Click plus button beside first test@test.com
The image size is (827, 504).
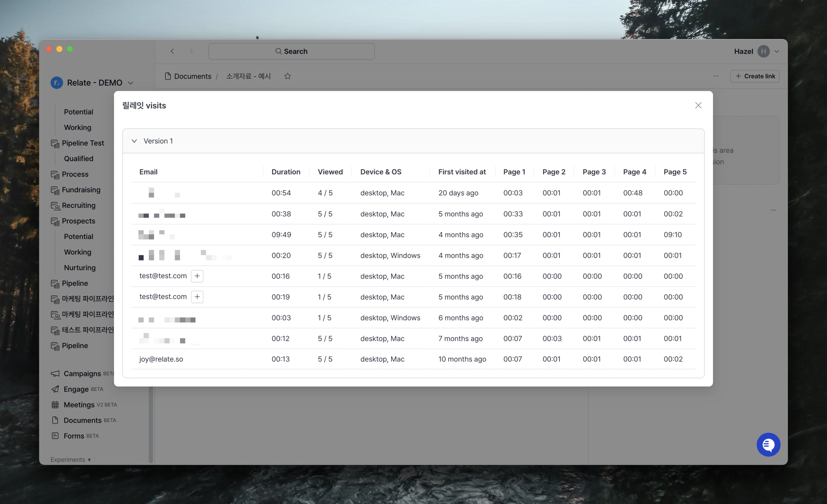(197, 276)
